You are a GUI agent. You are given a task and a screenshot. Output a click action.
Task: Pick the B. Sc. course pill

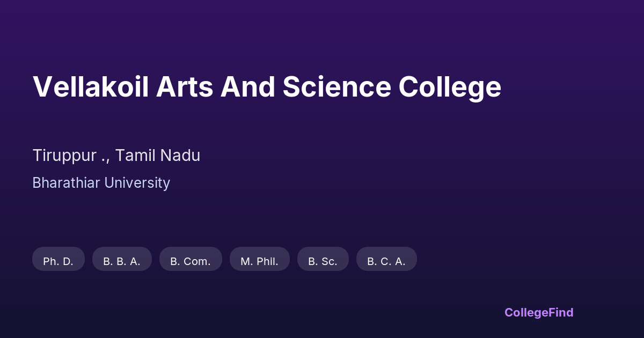[x=323, y=261]
